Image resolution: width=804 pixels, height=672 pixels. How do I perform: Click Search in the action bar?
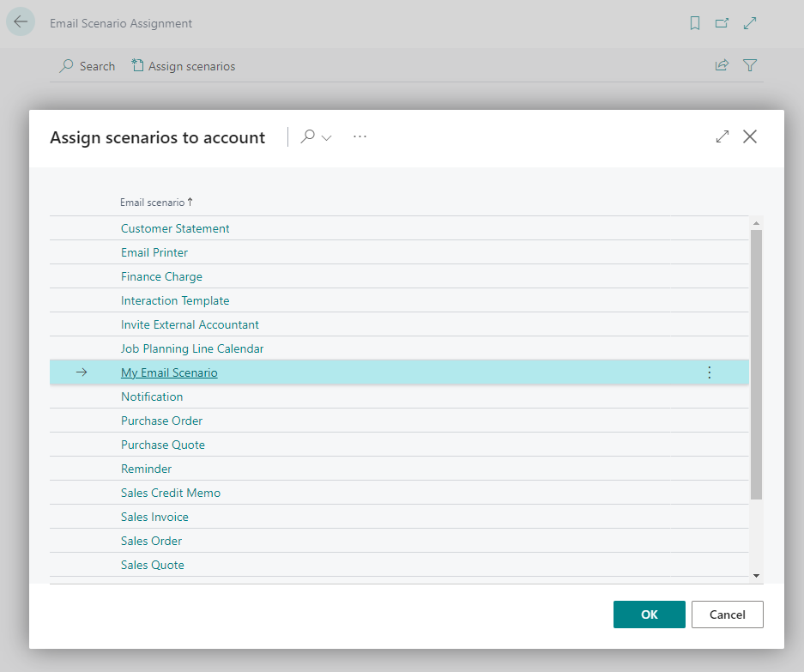click(88, 66)
